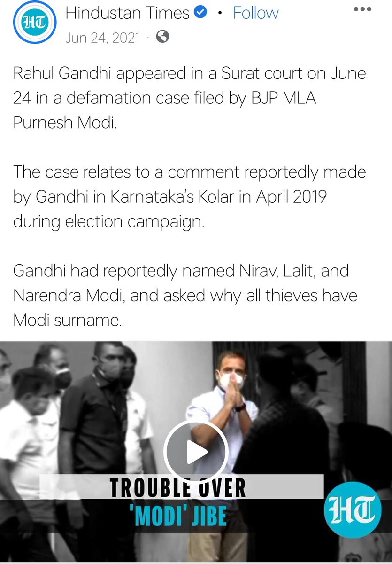Open the Jun 24, 2021 timestamp link
This screenshot has width=392, height=564.
pyautogui.click(x=102, y=37)
